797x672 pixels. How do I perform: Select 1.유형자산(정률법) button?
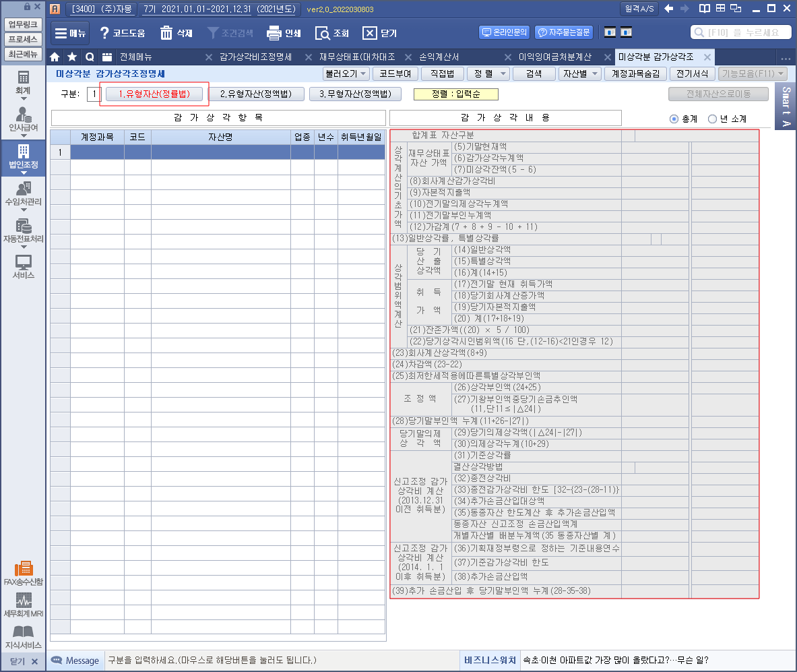click(154, 94)
